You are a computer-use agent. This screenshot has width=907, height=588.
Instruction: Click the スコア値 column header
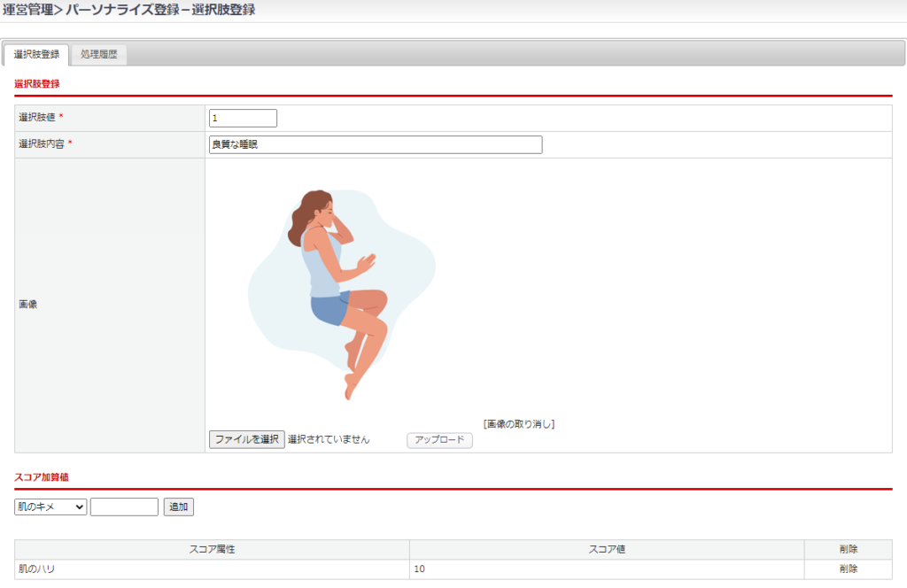tap(607, 549)
